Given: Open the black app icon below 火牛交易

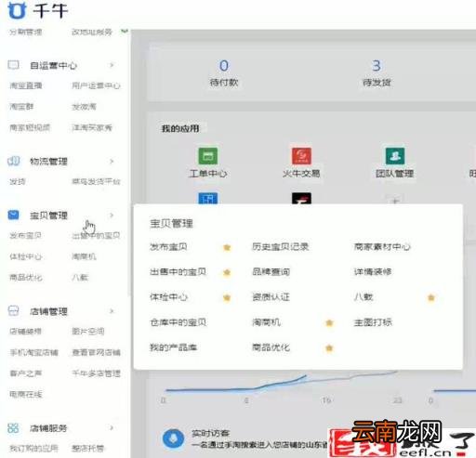Looking at the screenshot, I should click(x=301, y=198).
